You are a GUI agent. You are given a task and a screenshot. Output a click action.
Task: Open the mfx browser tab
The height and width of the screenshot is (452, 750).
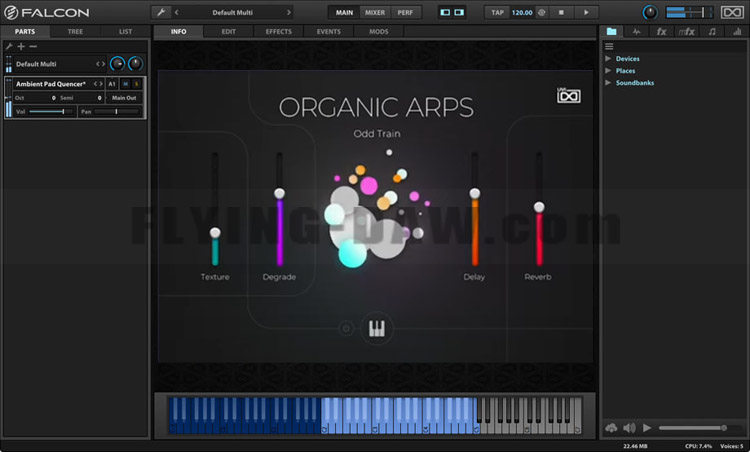[687, 32]
